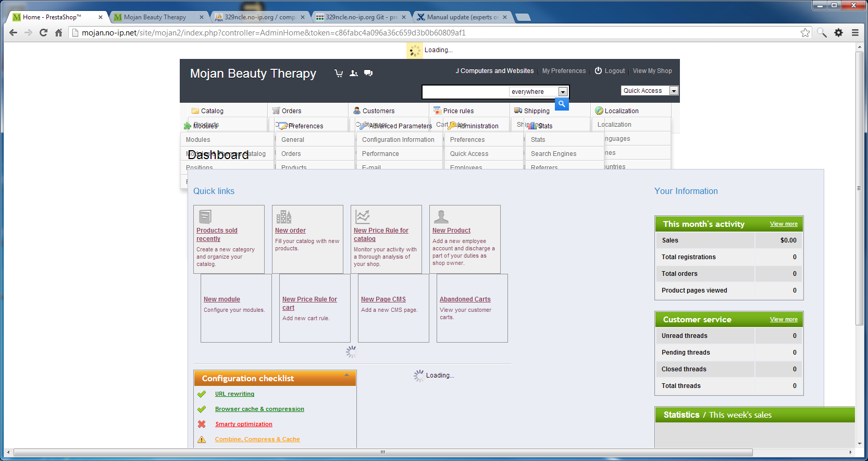Screen dimensions: 868x461
Task: Open the New Page CMS link
Action: pos(383,299)
